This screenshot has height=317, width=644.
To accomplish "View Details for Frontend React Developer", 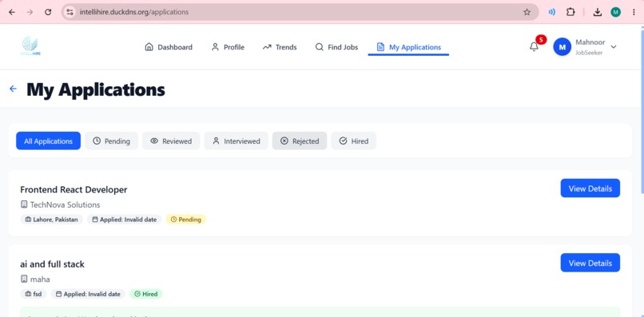I will tap(590, 188).
